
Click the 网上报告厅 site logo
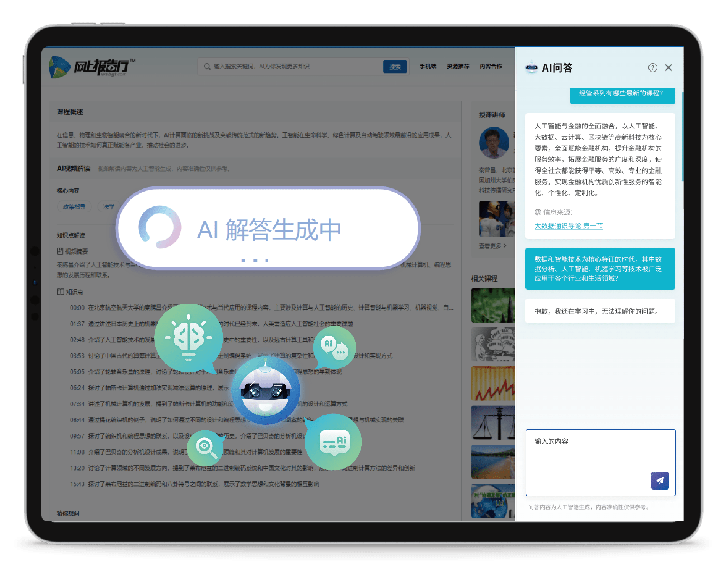(x=92, y=67)
